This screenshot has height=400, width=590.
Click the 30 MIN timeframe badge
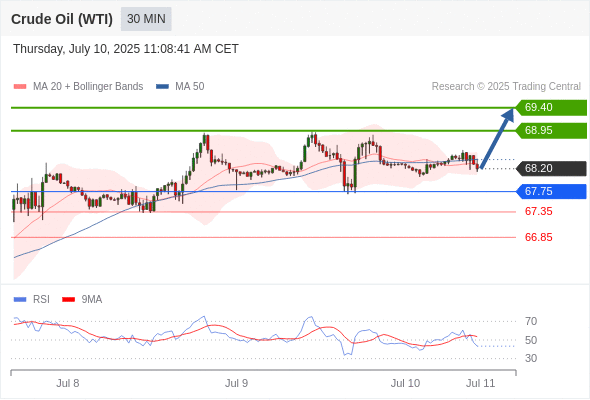(146, 19)
